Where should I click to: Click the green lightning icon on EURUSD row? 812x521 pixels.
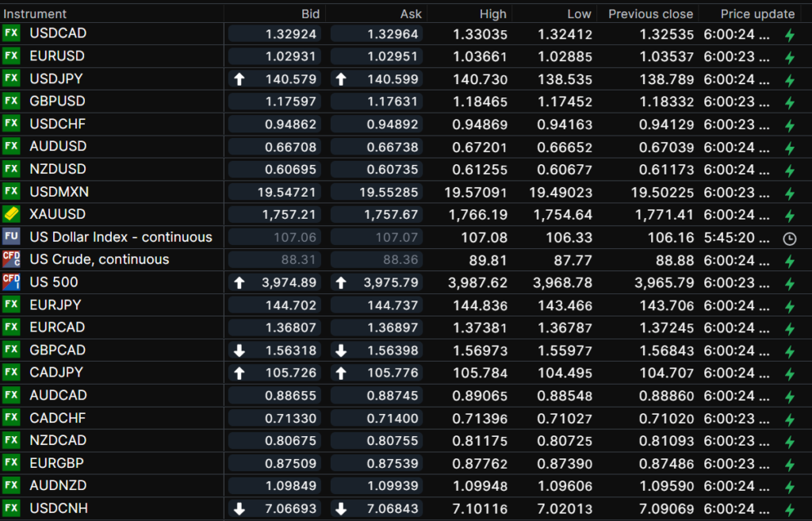pos(789,57)
